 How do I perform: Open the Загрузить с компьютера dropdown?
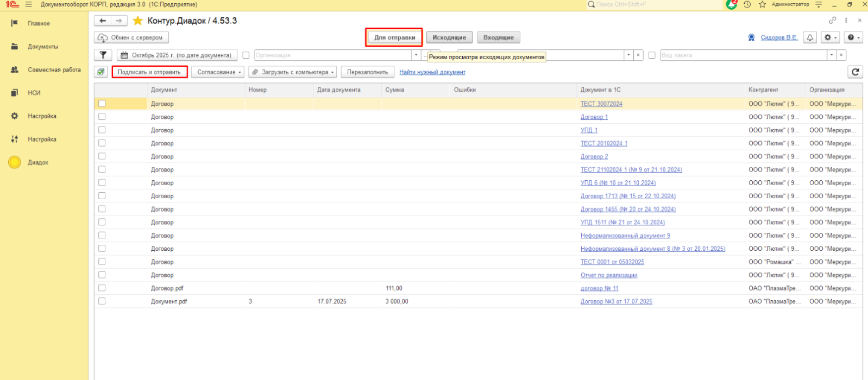pos(293,72)
